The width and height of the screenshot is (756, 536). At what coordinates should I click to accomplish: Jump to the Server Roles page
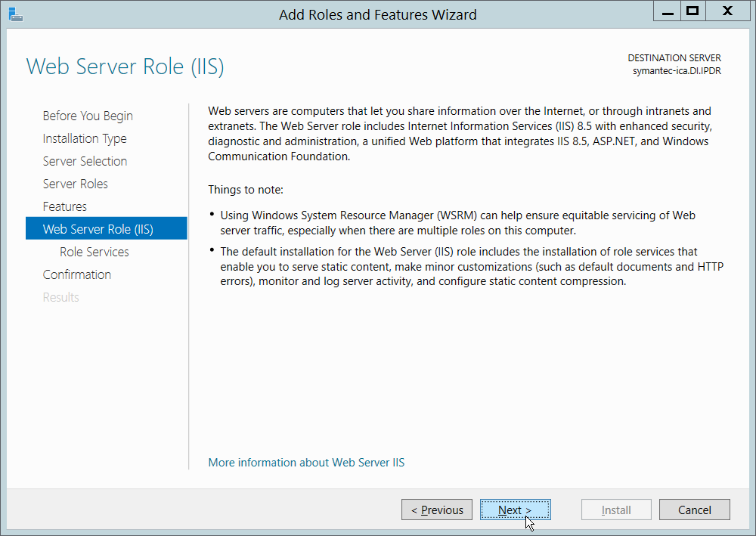[76, 184]
